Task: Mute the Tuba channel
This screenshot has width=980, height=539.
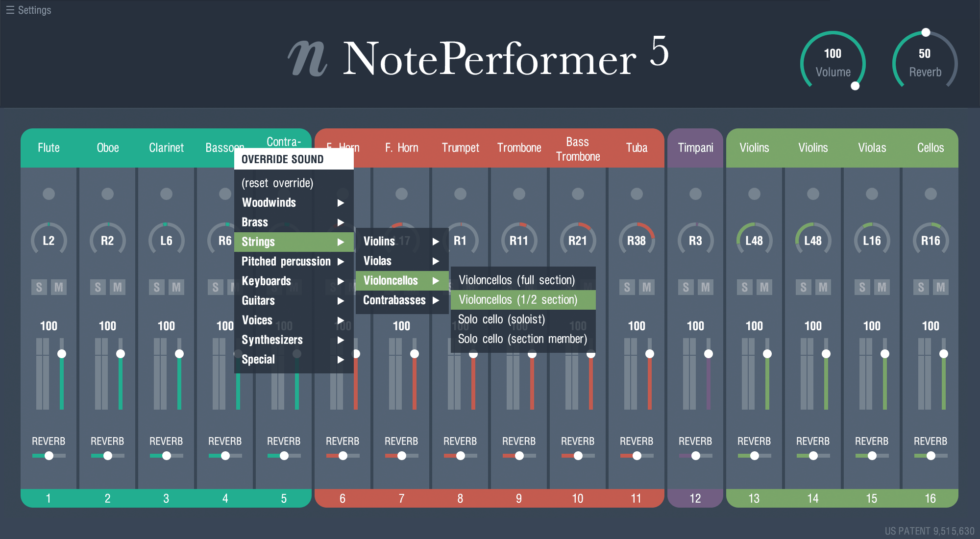Action: coord(647,287)
